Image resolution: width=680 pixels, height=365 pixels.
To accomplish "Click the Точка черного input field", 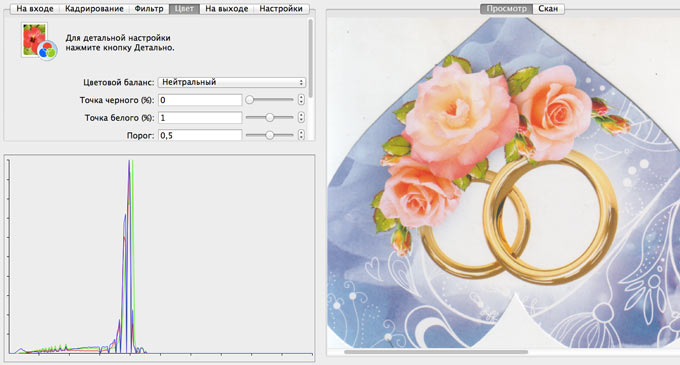I will pos(200,100).
